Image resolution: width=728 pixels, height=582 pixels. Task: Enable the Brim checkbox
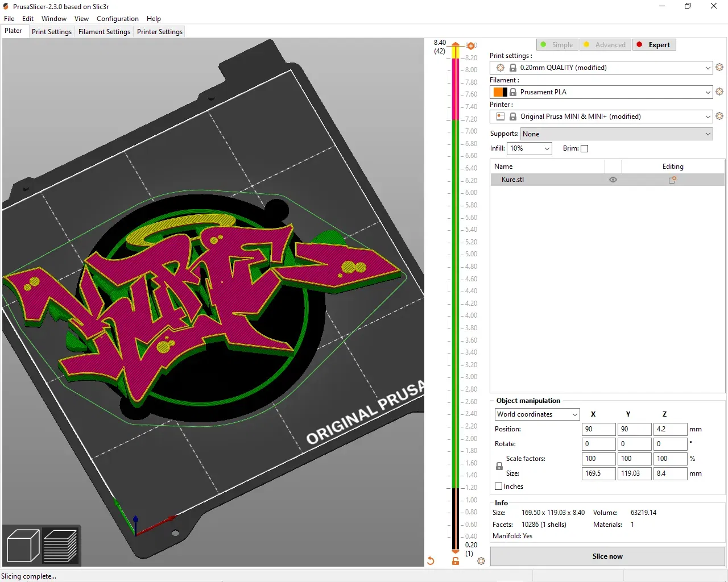click(x=584, y=148)
